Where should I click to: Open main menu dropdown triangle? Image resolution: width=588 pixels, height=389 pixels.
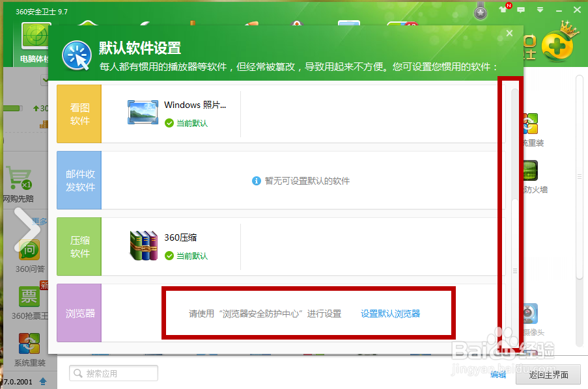coord(540,10)
